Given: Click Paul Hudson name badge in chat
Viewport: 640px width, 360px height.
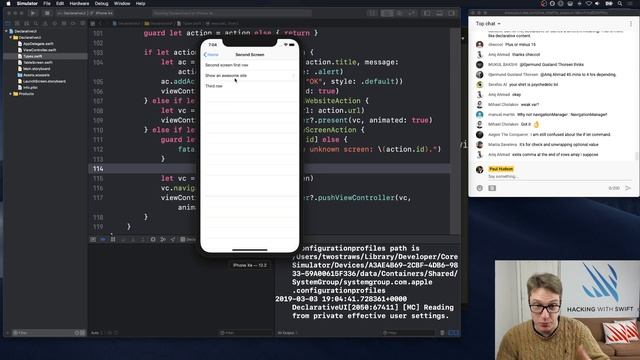Looking at the screenshot, I should pyautogui.click(x=501, y=169).
